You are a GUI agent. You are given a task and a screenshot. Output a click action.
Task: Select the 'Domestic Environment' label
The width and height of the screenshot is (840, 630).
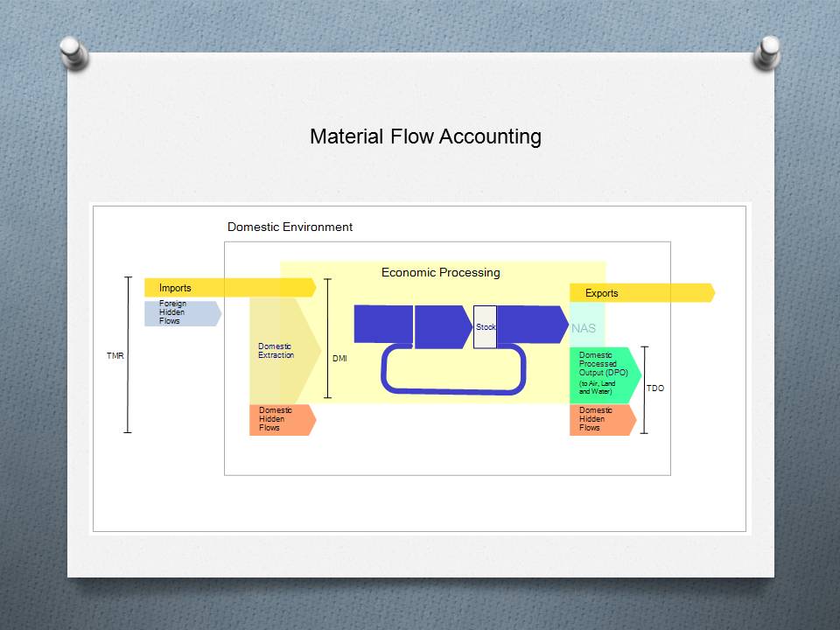point(290,227)
